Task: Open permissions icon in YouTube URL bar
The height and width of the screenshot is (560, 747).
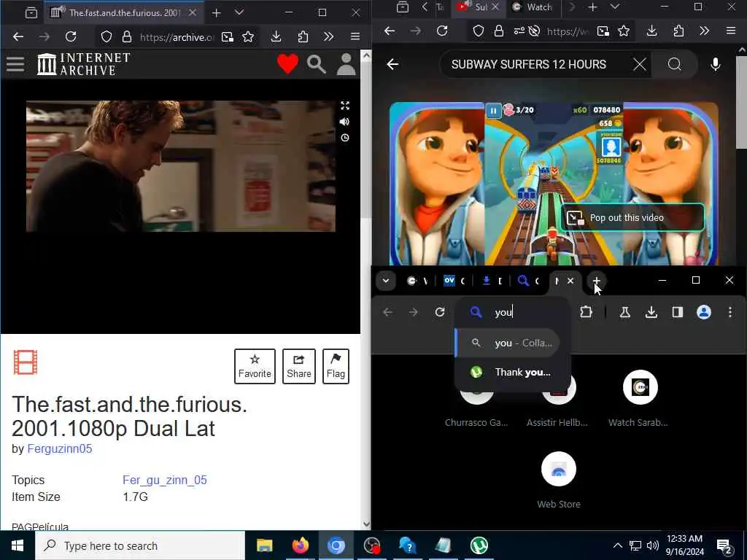Action: coord(519,31)
